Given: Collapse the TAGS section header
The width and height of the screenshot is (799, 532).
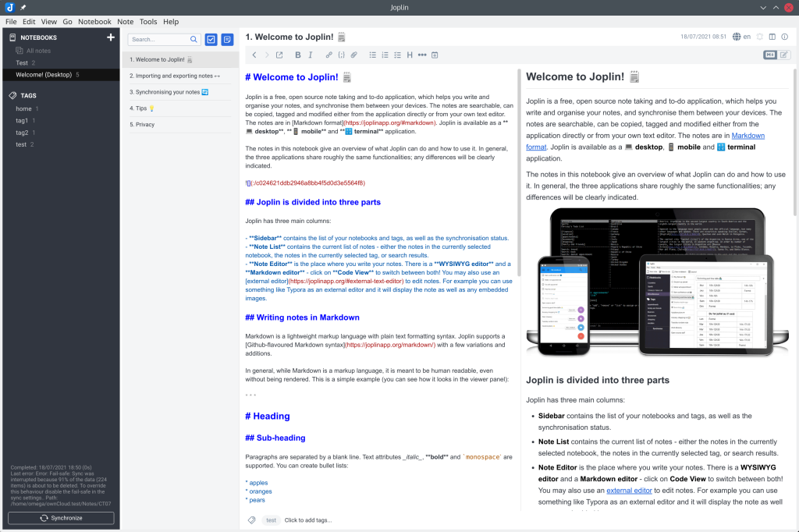Looking at the screenshot, I should (x=30, y=95).
